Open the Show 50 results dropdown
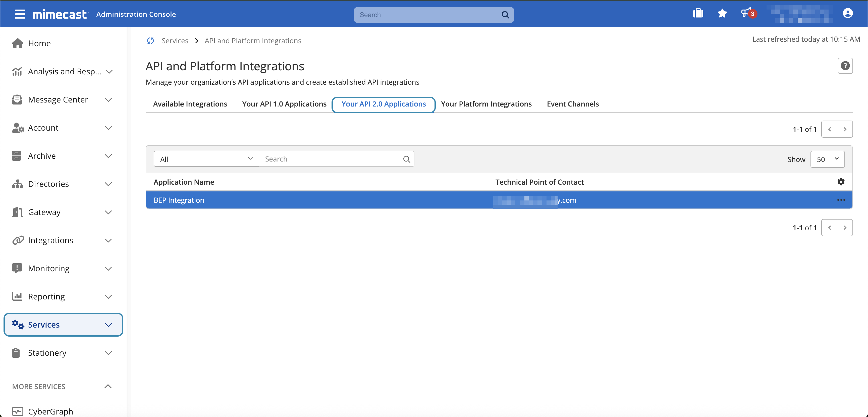868x417 pixels. click(x=828, y=159)
